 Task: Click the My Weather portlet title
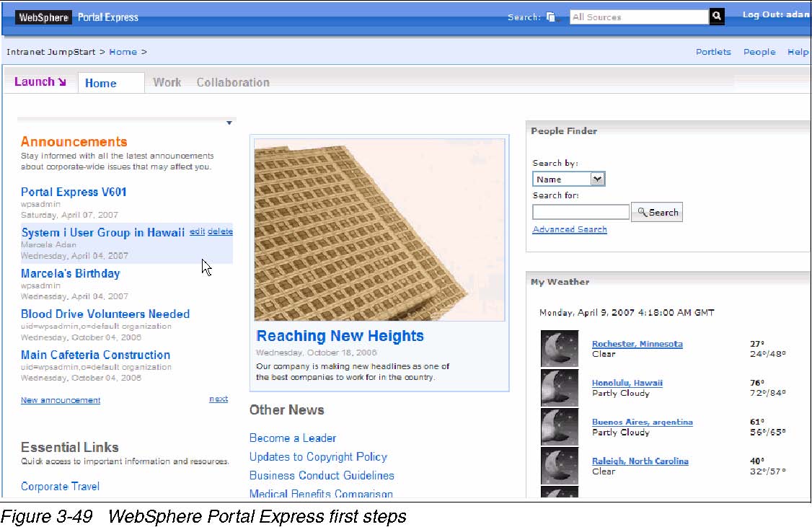560,282
